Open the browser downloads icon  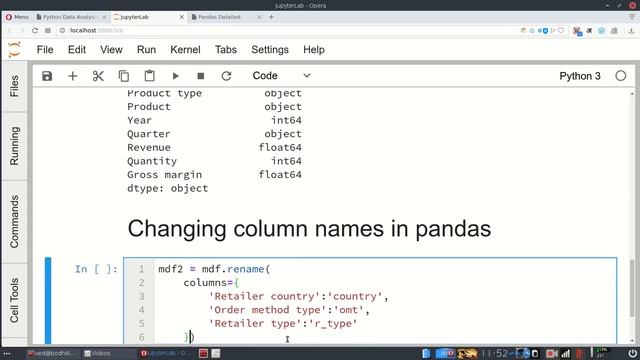pyautogui.click(x=631, y=31)
